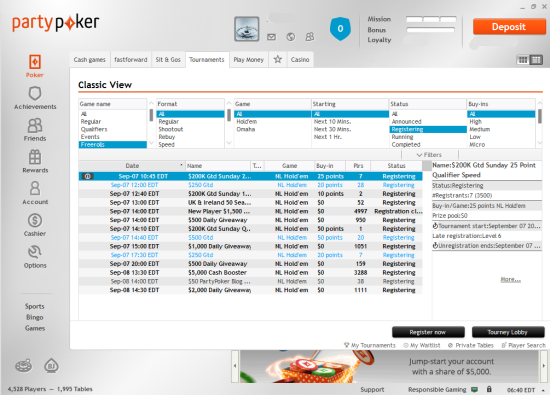Open the Friends sidebar icon

tap(35, 125)
